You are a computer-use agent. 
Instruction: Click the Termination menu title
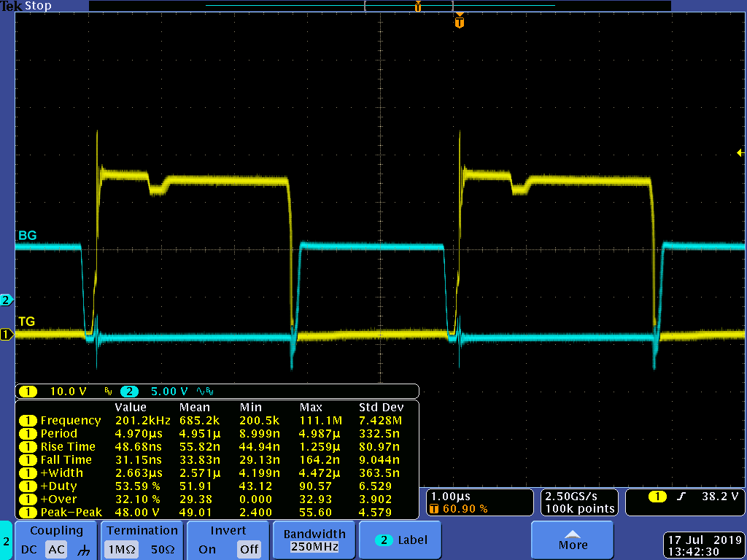tap(142, 531)
